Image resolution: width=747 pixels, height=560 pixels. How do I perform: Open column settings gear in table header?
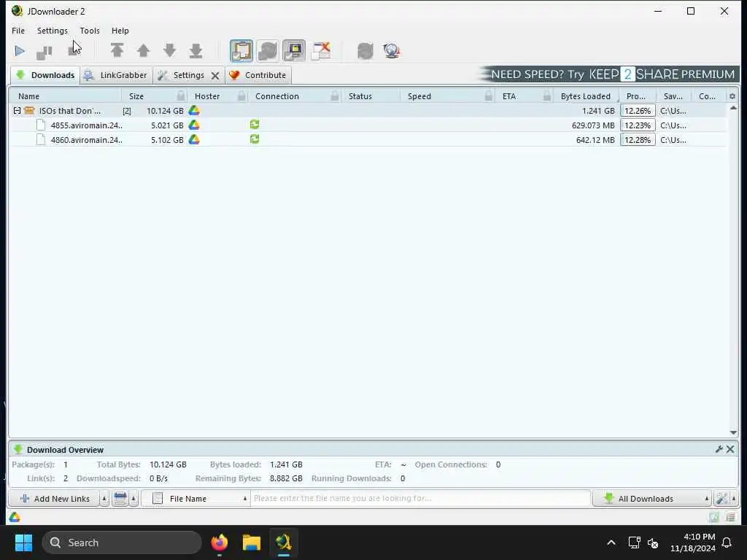point(732,96)
